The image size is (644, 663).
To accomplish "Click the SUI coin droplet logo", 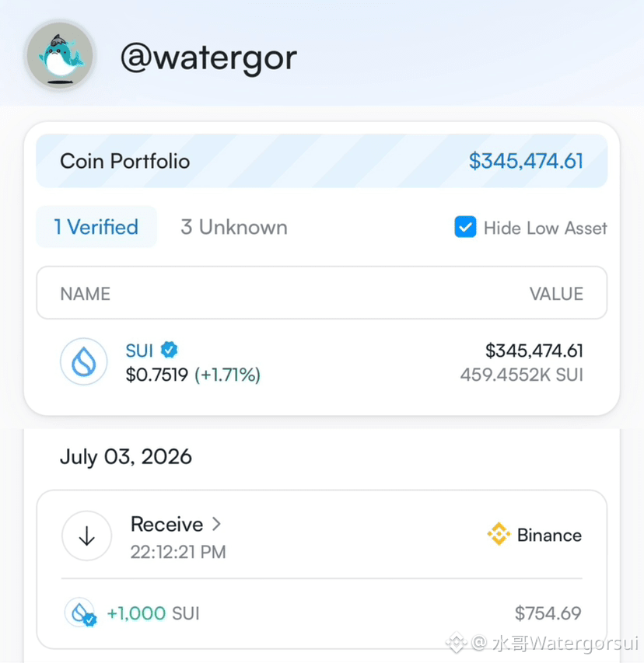I will click(84, 361).
